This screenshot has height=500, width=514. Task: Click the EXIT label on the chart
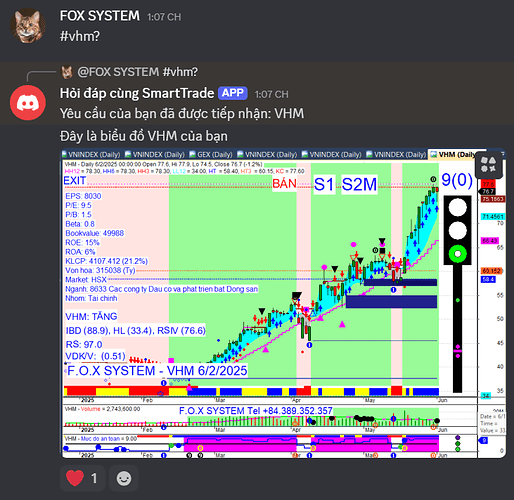coord(75,181)
